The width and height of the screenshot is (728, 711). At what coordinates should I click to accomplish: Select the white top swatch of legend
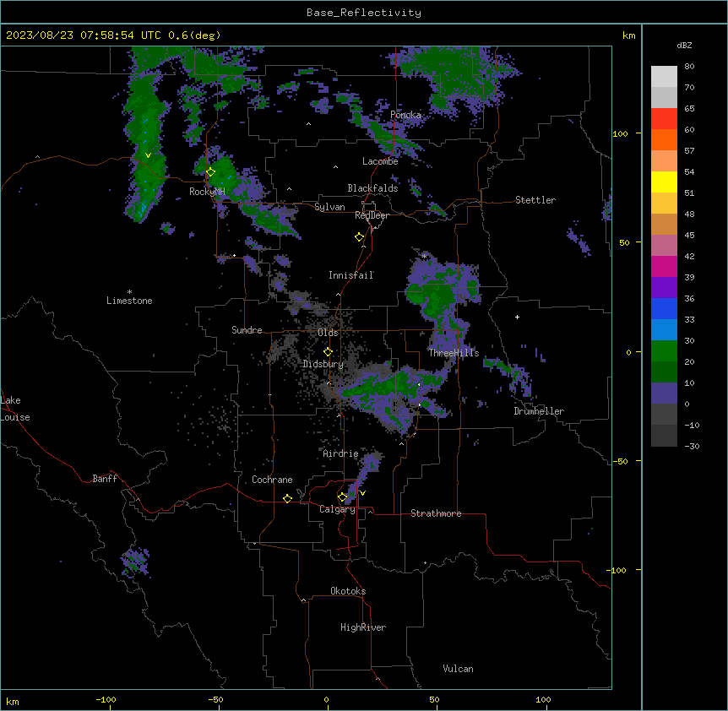664,76
